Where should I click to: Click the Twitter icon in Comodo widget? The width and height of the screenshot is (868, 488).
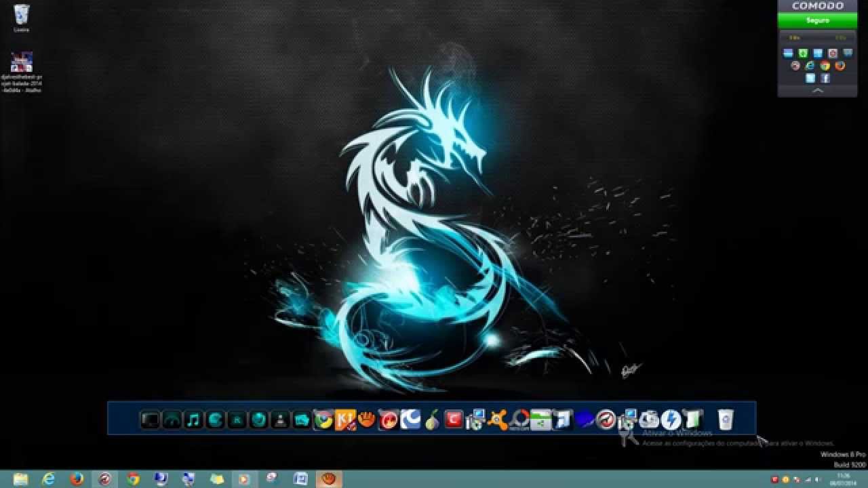[810, 78]
